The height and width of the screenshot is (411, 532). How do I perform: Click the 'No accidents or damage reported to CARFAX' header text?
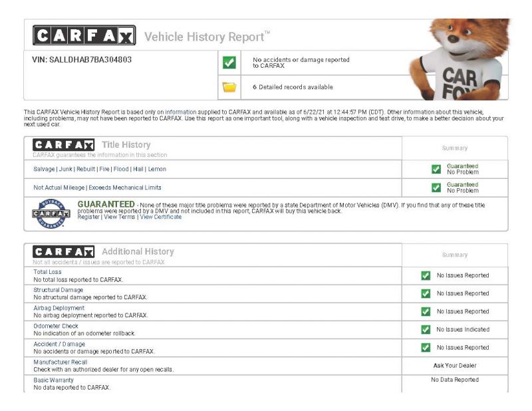coord(301,63)
